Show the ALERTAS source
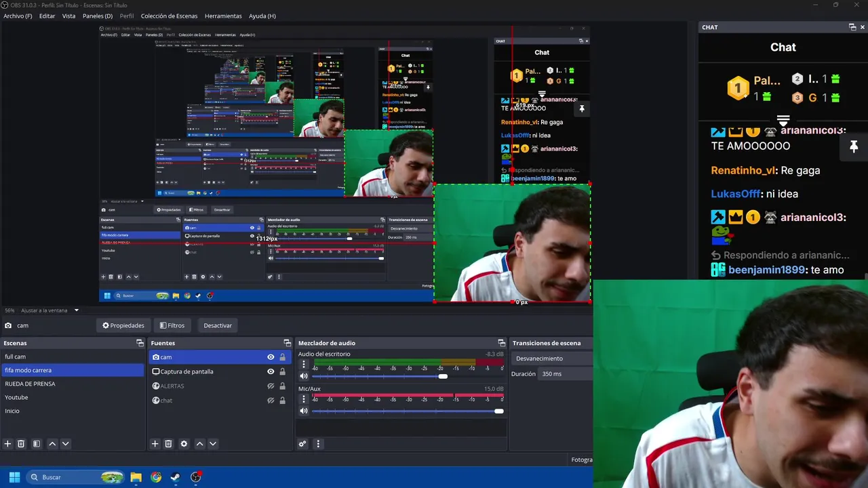 pos(271,386)
